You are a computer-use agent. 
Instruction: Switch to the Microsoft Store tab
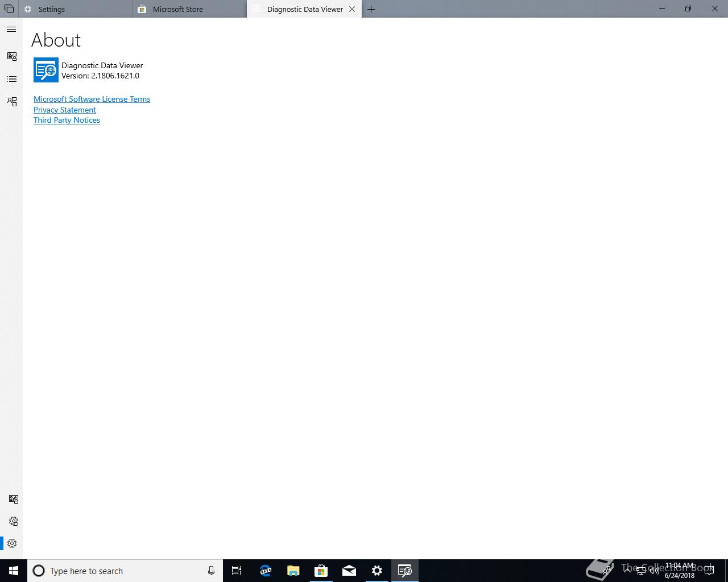(190, 9)
